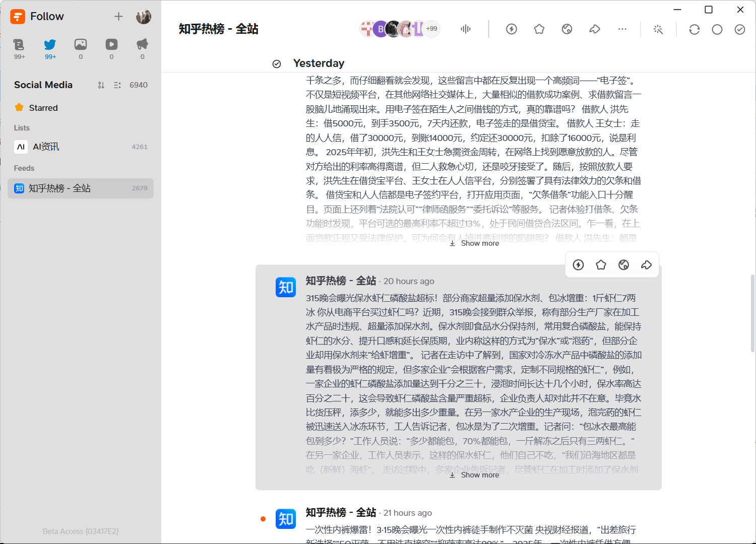756x544 pixels.
Task: Refresh the feed entries
Action: [695, 29]
